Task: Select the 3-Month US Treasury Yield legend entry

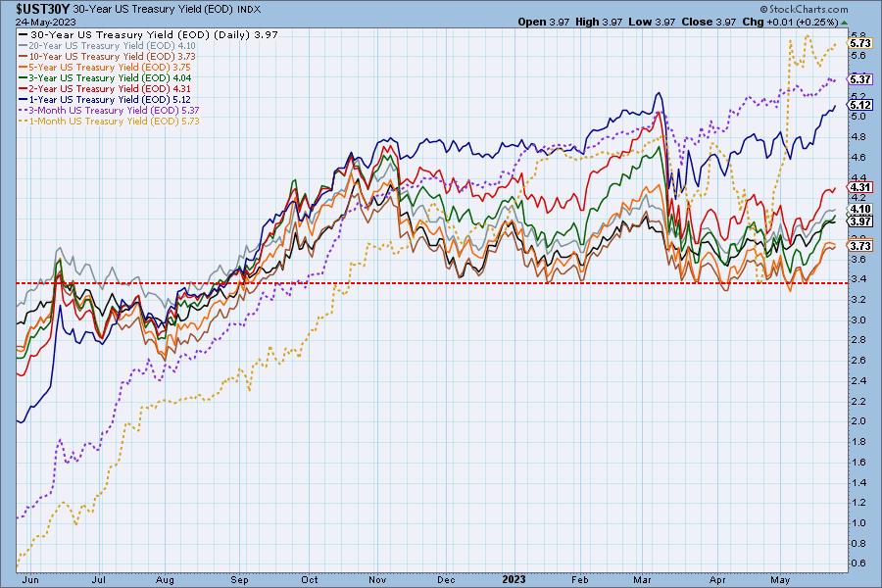Action: click(x=109, y=111)
